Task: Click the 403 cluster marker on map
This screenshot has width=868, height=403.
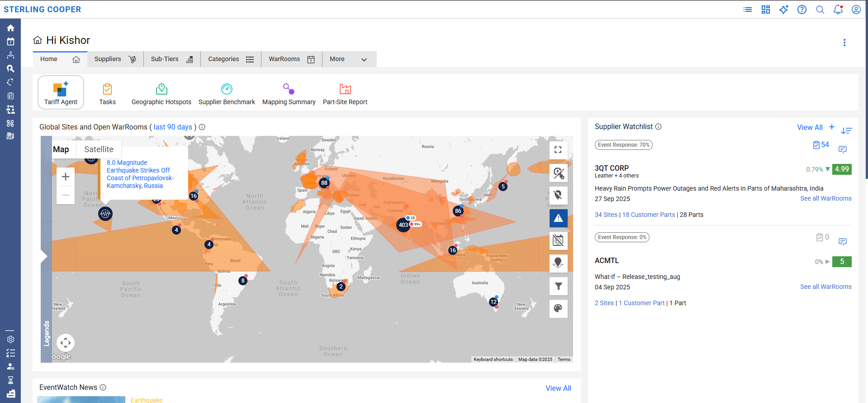Action: pyautogui.click(x=403, y=225)
